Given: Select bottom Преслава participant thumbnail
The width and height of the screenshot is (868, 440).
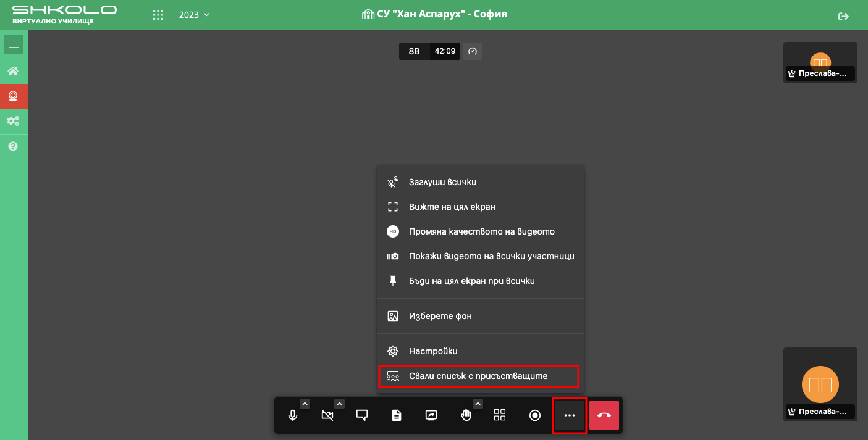Looking at the screenshot, I should tap(820, 384).
